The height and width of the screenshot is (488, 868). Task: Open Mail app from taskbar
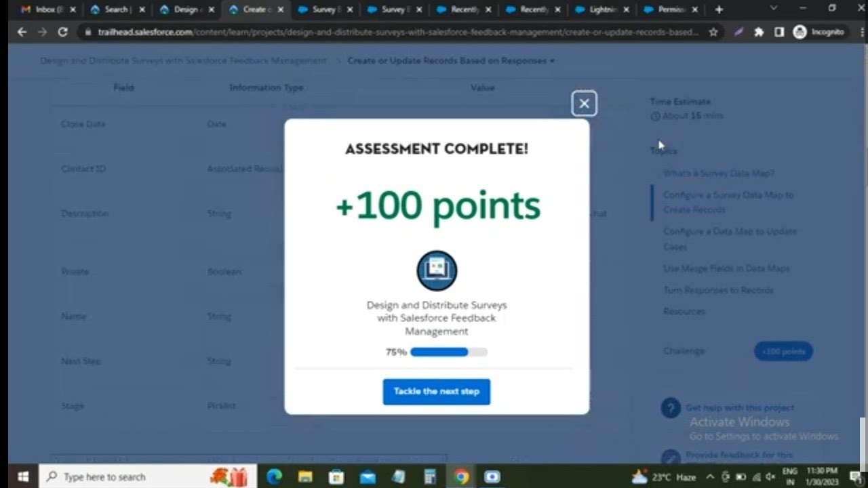pyautogui.click(x=368, y=476)
